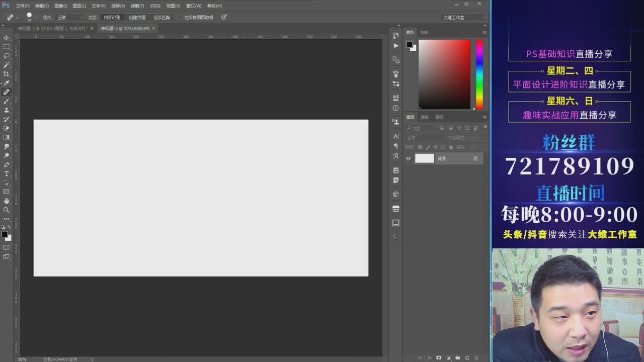Select the Path Selection tool
644x362 pixels.
[x=7, y=183]
